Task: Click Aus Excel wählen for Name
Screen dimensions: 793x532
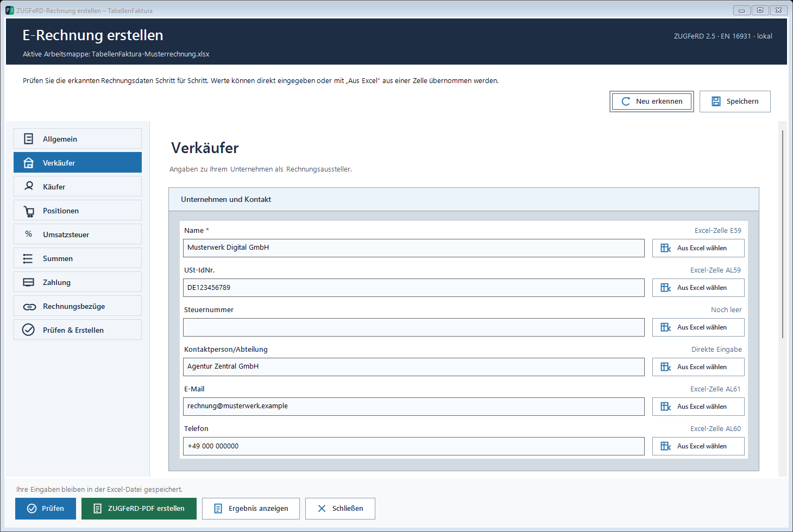Action: pos(698,248)
